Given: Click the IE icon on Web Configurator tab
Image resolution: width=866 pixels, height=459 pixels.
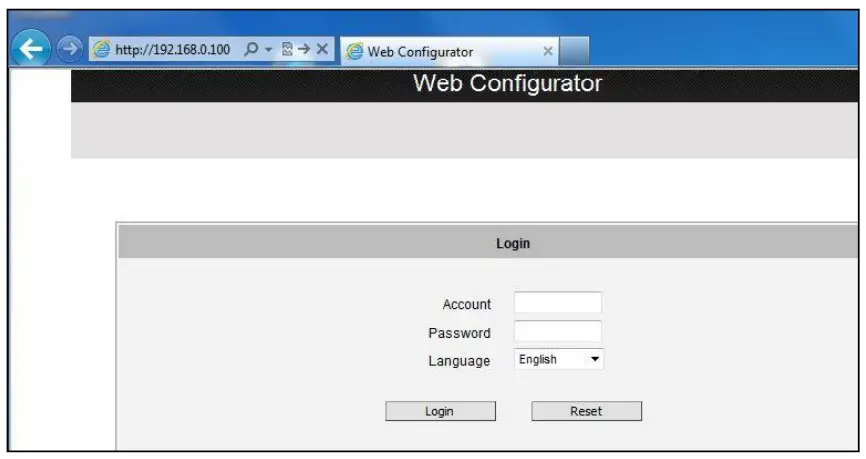Looking at the screenshot, I should [355, 51].
